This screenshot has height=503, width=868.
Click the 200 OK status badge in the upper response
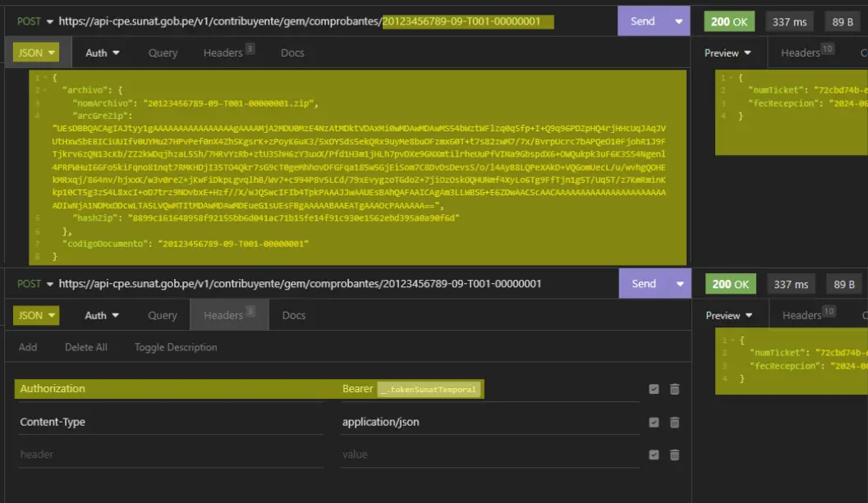(x=729, y=22)
